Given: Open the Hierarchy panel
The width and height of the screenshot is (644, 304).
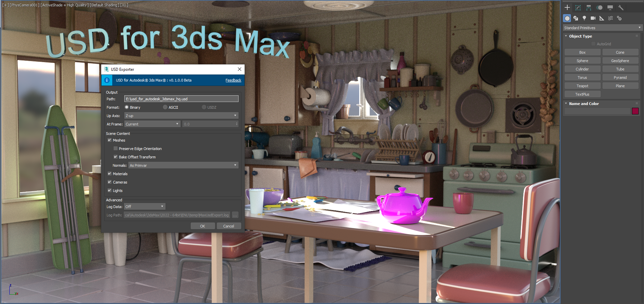Looking at the screenshot, I should [589, 7].
